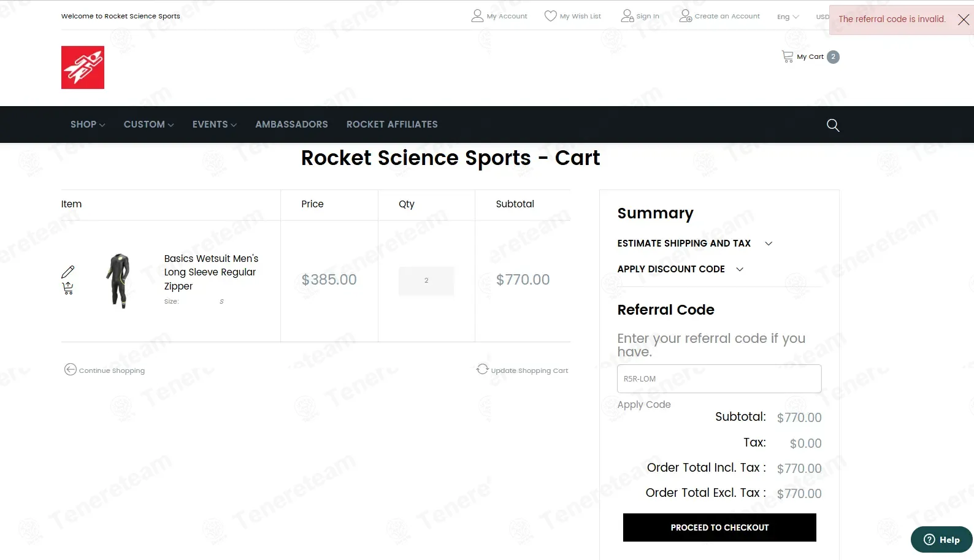Expand the CUSTOM menu
The height and width of the screenshot is (560, 974).
(x=149, y=125)
